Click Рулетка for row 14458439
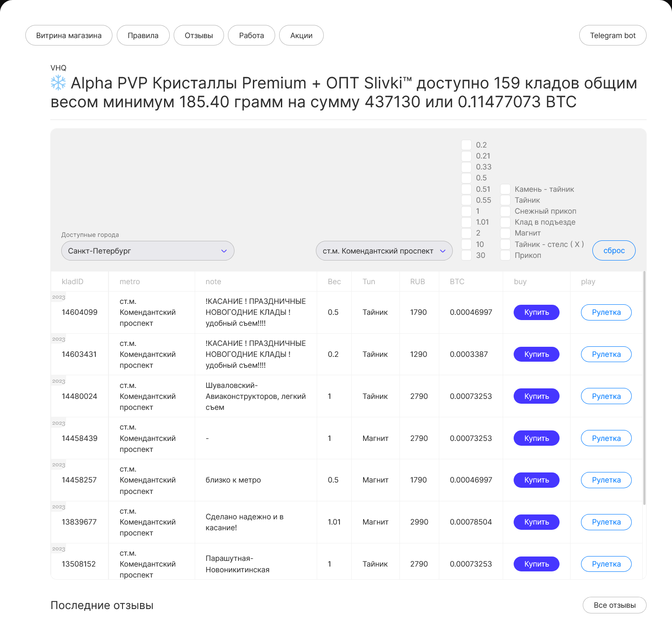The width and height of the screenshot is (672, 620). (x=606, y=438)
